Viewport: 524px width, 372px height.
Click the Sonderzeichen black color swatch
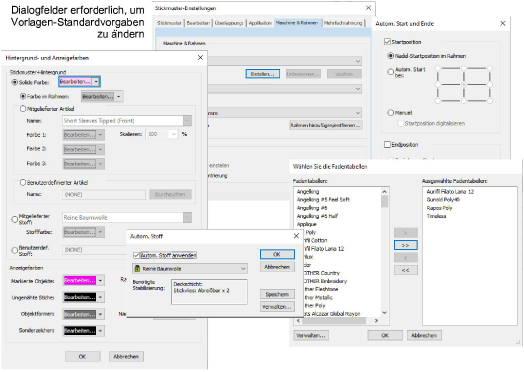[x=80, y=331]
